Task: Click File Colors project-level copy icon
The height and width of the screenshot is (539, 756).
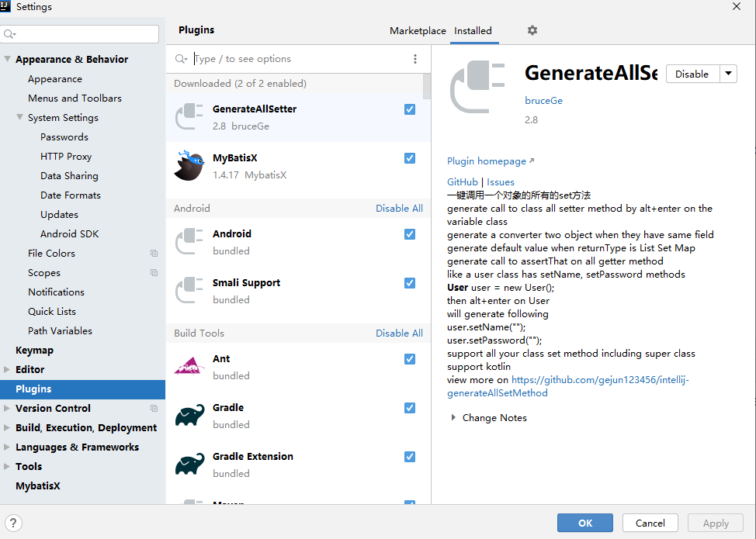Action: (x=154, y=254)
